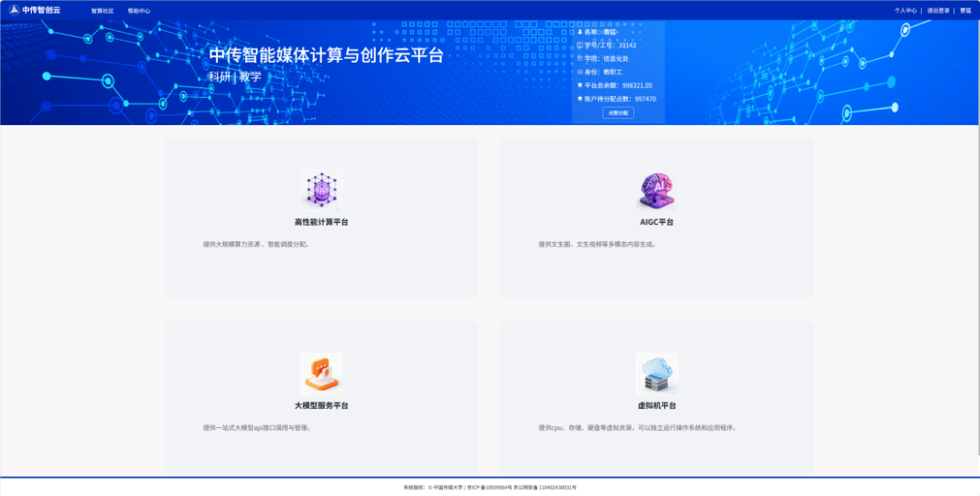Click the 提供文生图、文生视频 description text
The width and height of the screenshot is (980, 496).
click(597, 244)
